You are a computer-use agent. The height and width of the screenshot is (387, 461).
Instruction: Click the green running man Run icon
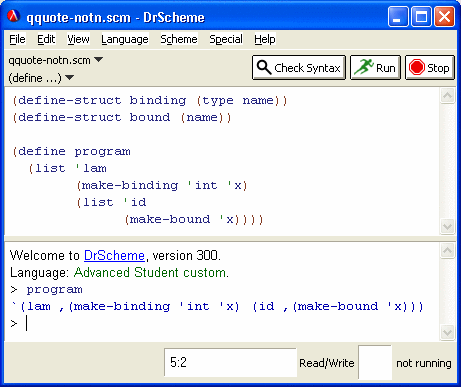[364, 67]
